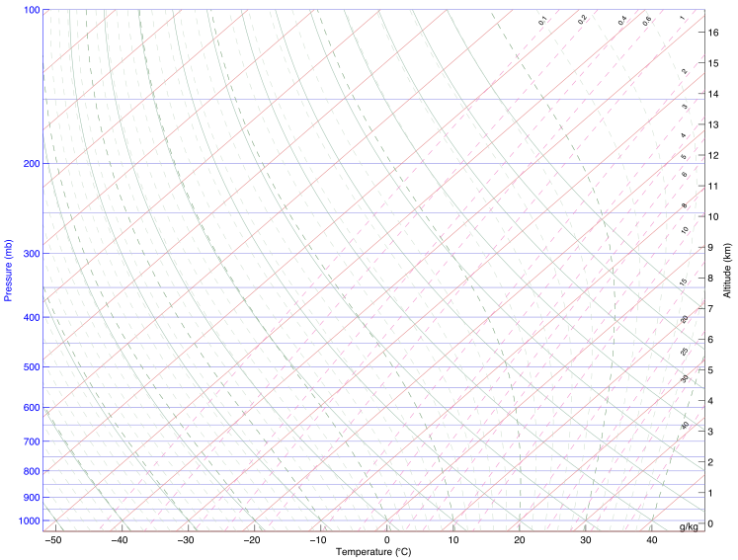The height and width of the screenshot is (560, 738).
Task: Select the 700 mb pressure tick label
Action: (x=32, y=441)
